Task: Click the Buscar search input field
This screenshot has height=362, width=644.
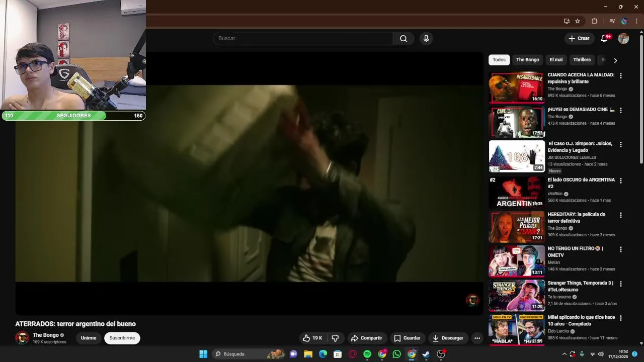Action: pyautogui.click(x=303, y=39)
